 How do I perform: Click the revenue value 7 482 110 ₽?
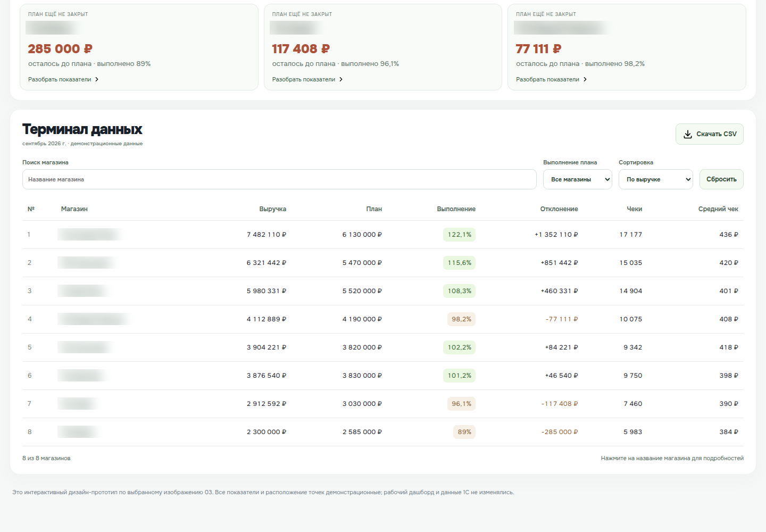267,235
